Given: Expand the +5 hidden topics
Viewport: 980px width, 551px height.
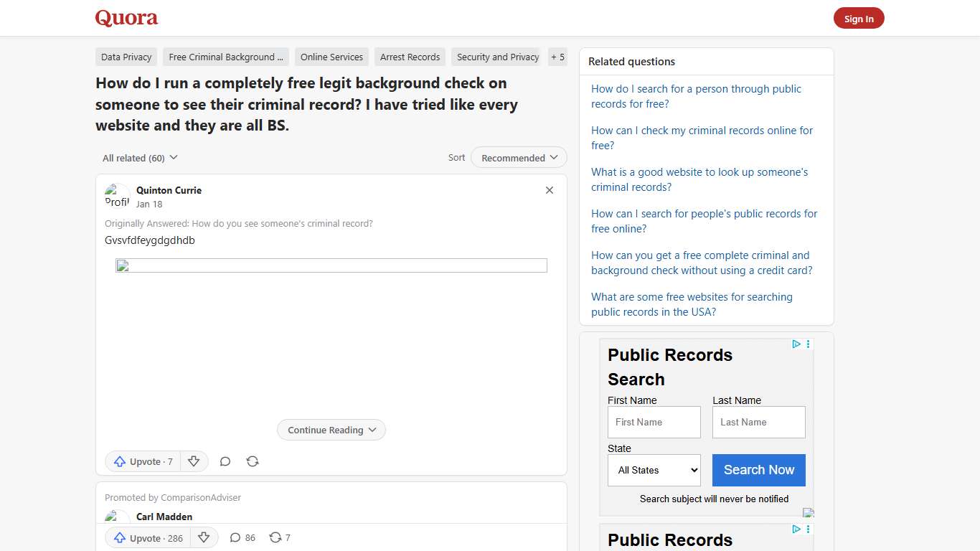Looking at the screenshot, I should click(557, 57).
